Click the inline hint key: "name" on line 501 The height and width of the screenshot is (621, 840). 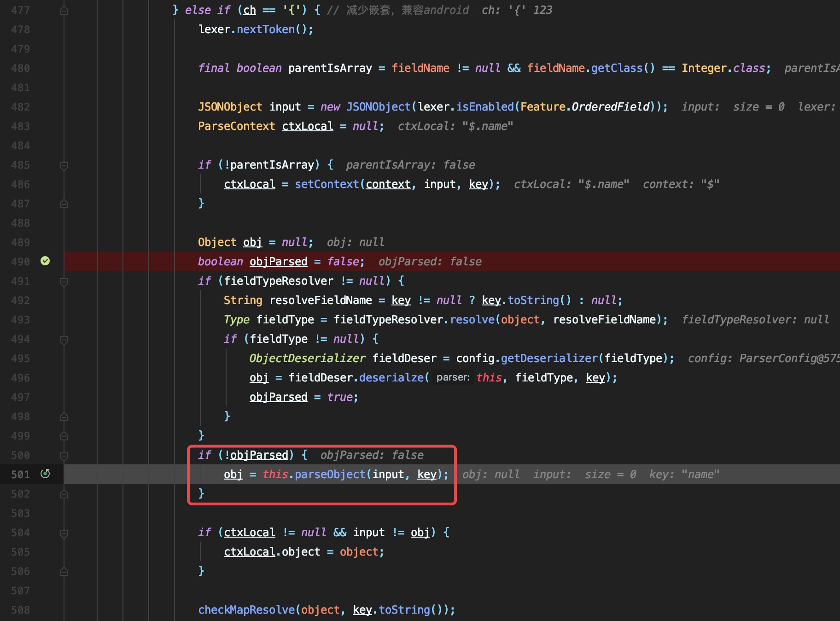pyautogui.click(x=684, y=475)
